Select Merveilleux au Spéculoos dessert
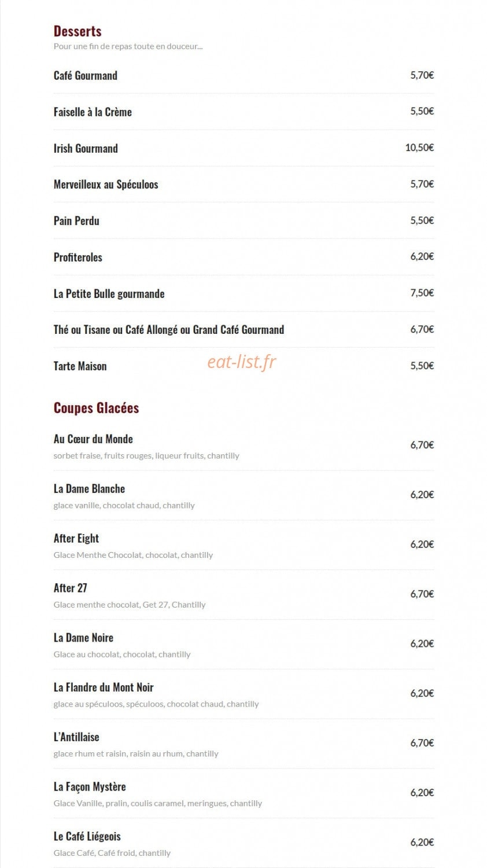Viewport: 487px width, 868px height. [x=106, y=185]
